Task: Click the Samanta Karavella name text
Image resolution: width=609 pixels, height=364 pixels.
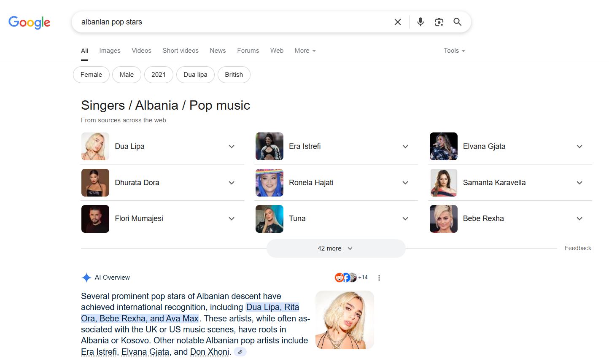Action: (x=494, y=183)
